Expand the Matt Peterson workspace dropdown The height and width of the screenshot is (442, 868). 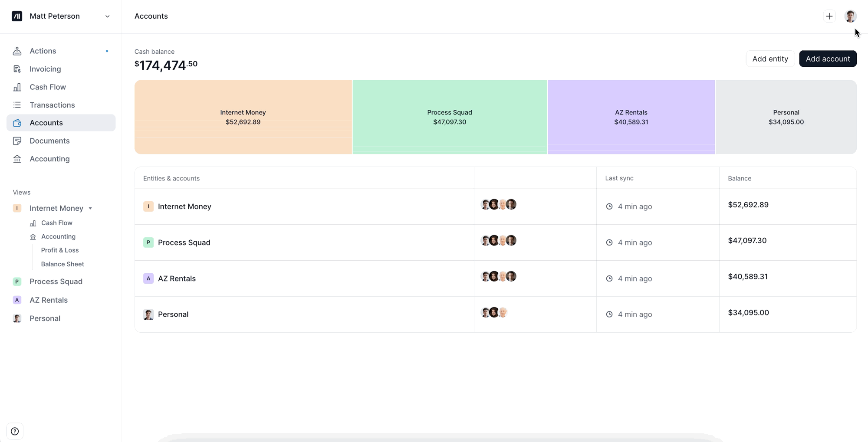pos(107,16)
